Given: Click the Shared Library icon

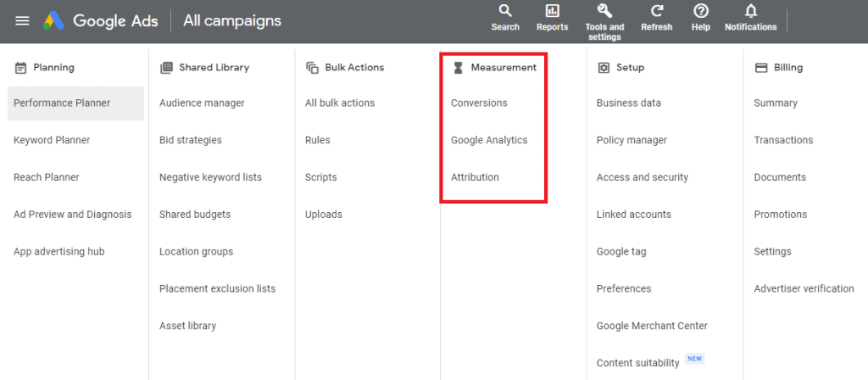Looking at the screenshot, I should click(166, 68).
